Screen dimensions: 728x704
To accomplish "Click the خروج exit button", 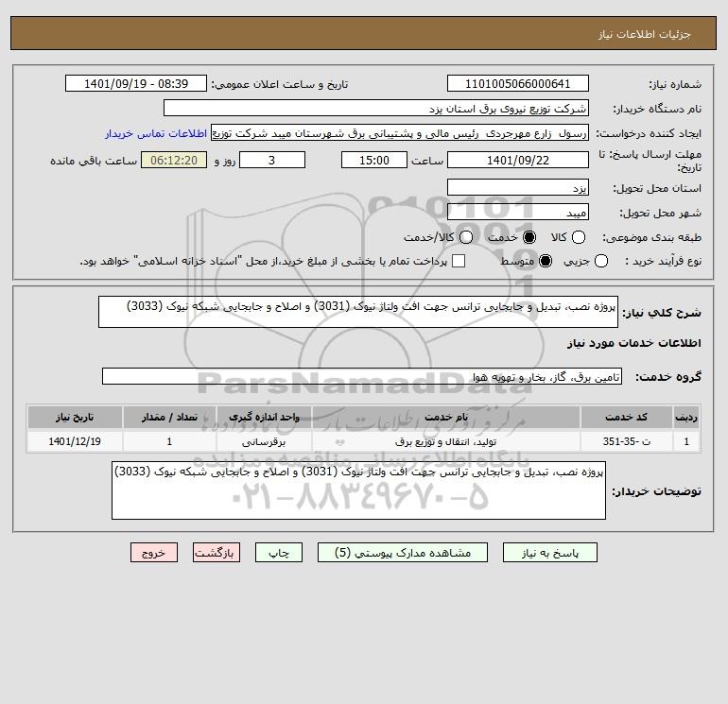I will coord(154,553).
